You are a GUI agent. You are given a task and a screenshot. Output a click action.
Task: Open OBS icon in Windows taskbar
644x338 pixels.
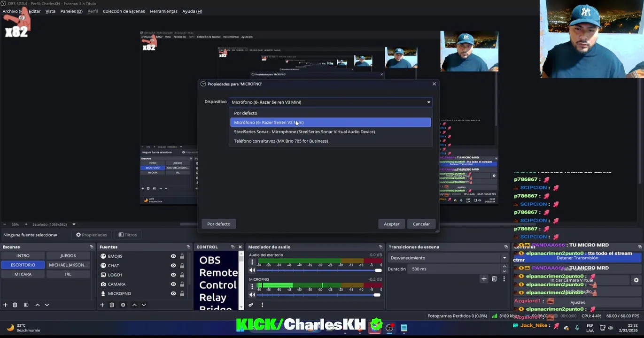coord(390,328)
